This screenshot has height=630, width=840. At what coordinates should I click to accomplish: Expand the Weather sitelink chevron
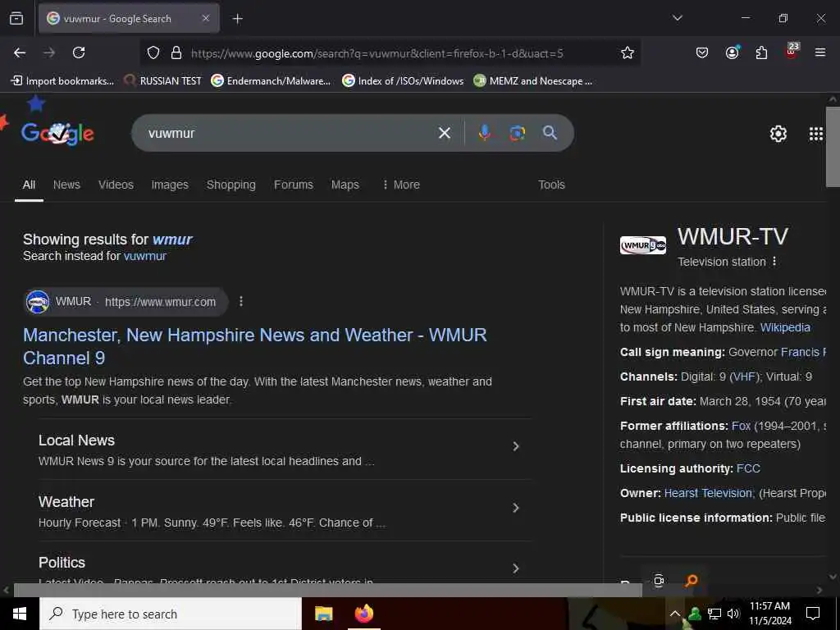(x=516, y=508)
